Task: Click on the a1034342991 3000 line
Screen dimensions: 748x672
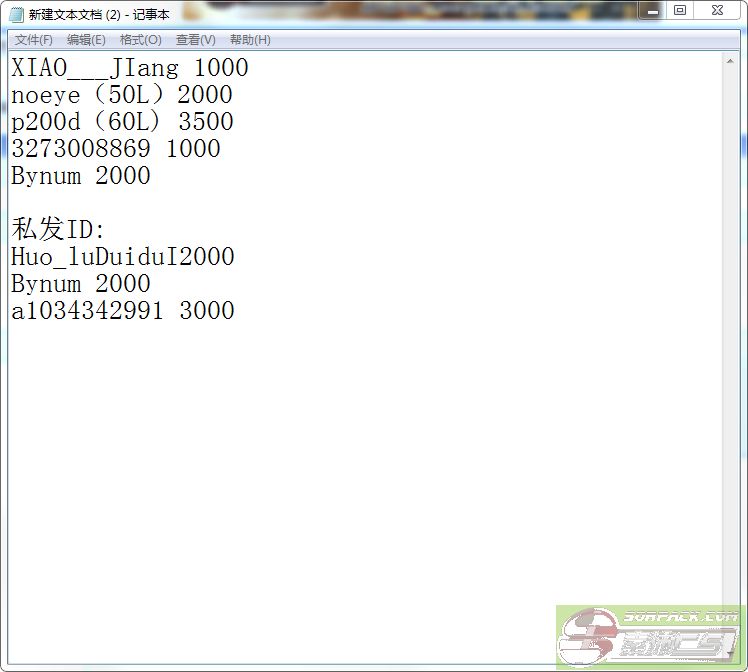Action: coord(122,312)
